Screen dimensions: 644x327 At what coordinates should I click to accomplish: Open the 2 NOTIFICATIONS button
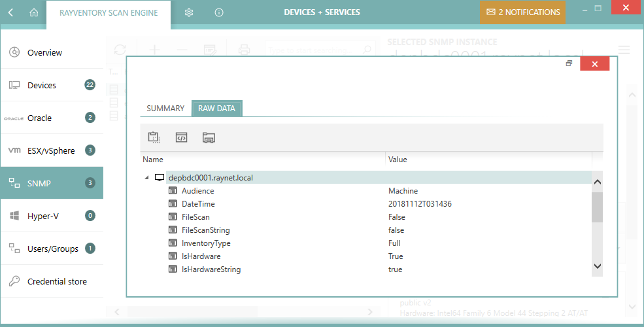[x=522, y=12]
